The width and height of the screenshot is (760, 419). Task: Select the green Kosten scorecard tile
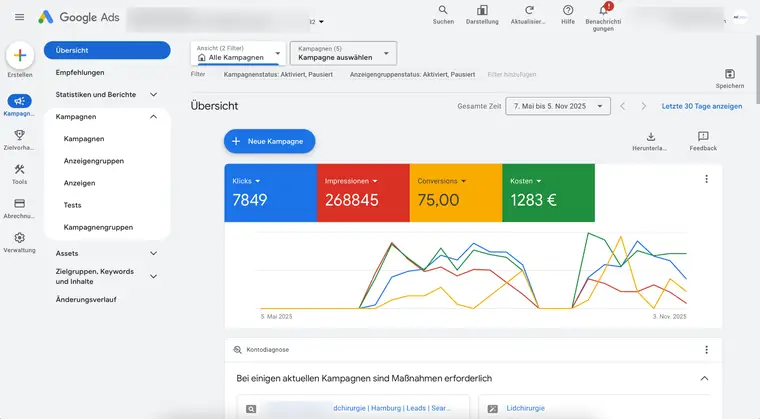click(549, 193)
